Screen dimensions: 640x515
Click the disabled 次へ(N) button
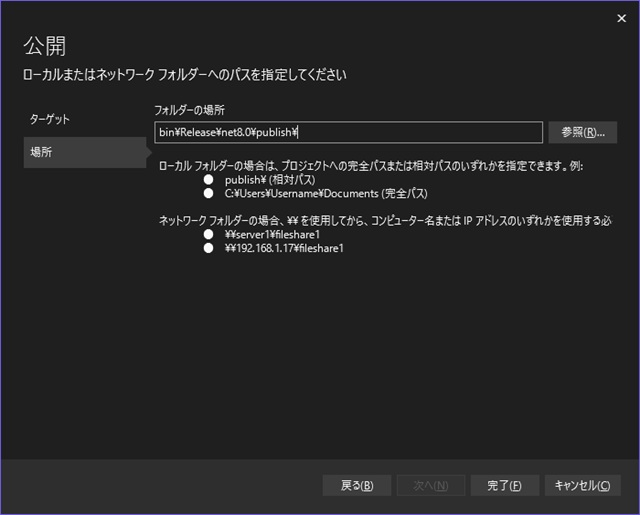(x=431, y=485)
